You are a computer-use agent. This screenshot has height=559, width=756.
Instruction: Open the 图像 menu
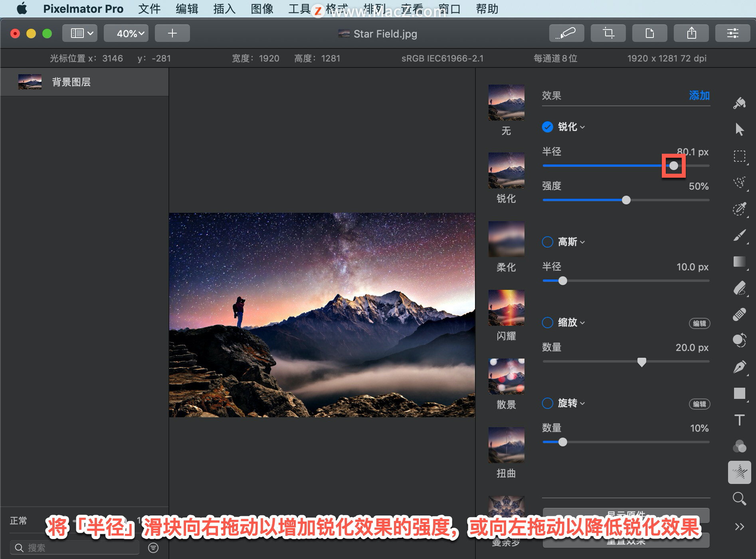(x=262, y=9)
